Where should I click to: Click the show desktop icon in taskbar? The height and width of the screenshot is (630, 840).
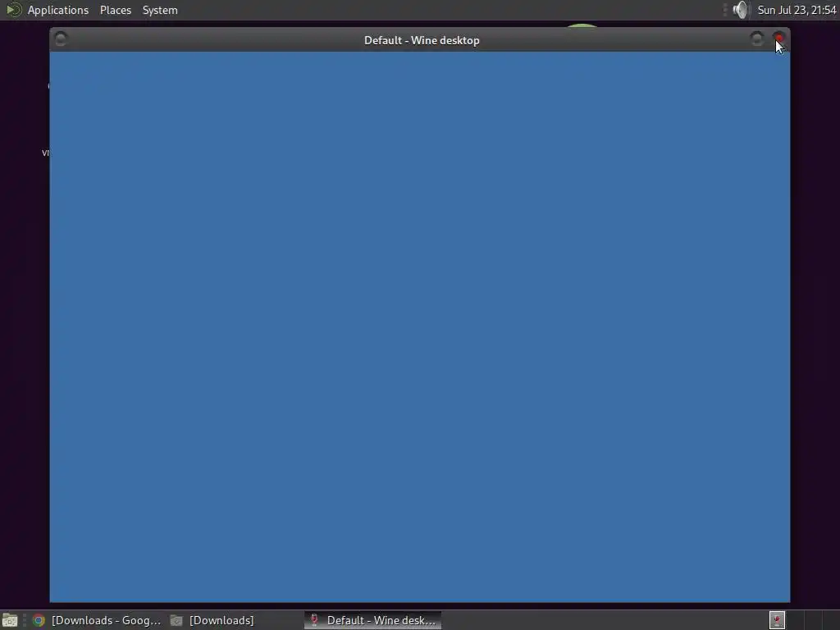pyautogui.click(x=10, y=620)
